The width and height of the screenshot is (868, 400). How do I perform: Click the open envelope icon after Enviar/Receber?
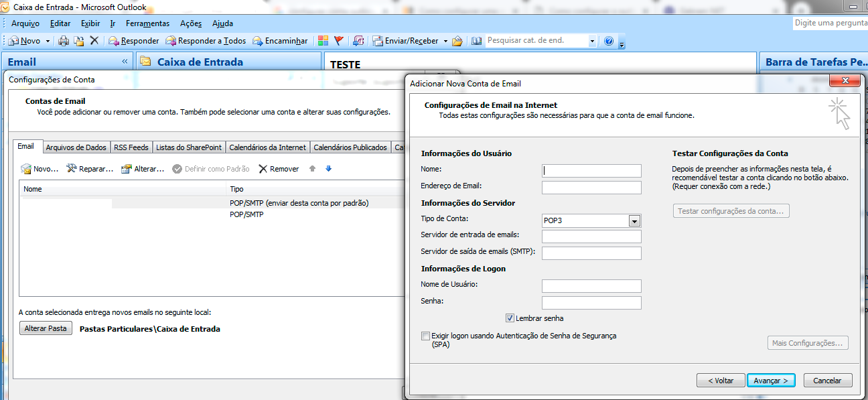[x=457, y=41]
